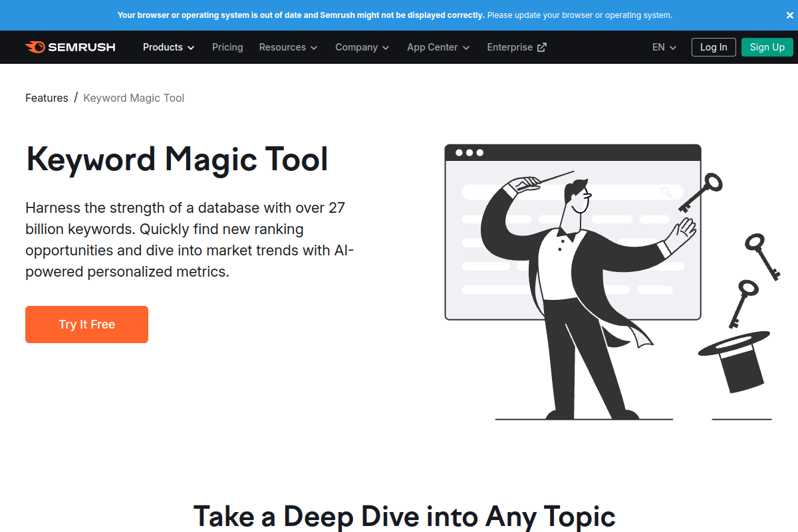Click the Log In button

click(714, 47)
